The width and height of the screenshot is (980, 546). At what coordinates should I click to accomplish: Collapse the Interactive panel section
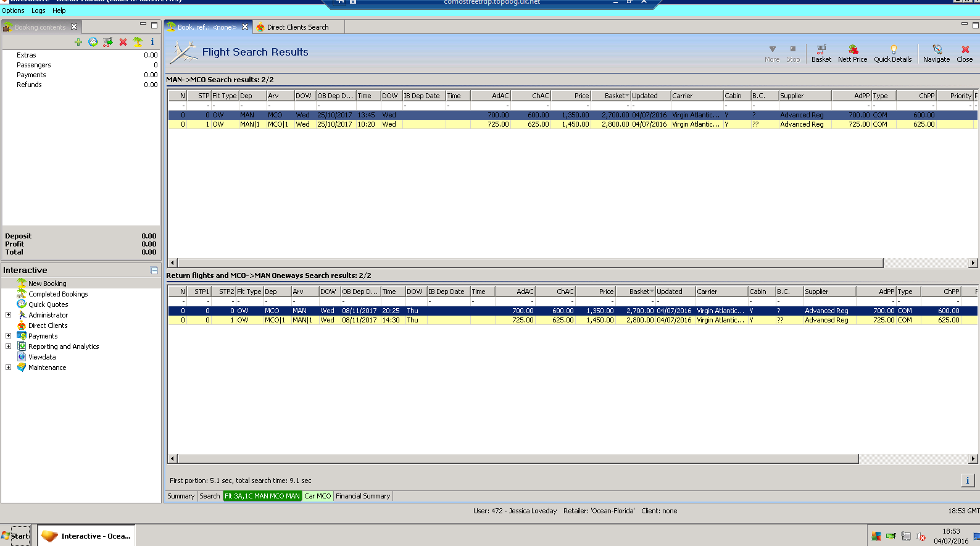pos(154,271)
